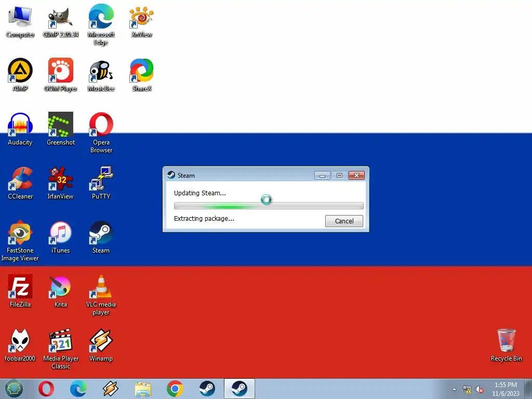Select the PuTTY desktop icon

101,182
